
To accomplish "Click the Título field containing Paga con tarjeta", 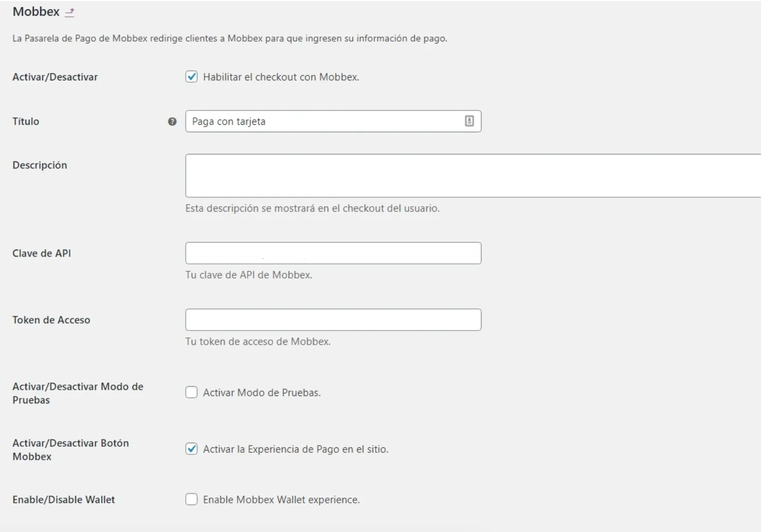I will click(x=333, y=121).
